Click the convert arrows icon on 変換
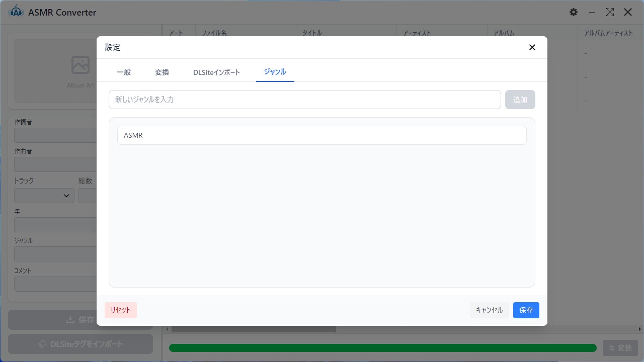This screenshot has width=644, height=362. (x=612, y=348)
